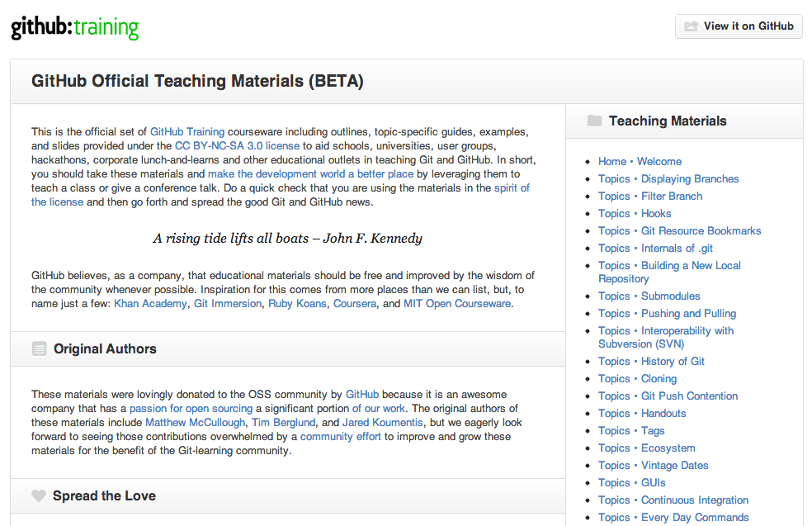Open the 'spirit of the license' link

point(512,187)
